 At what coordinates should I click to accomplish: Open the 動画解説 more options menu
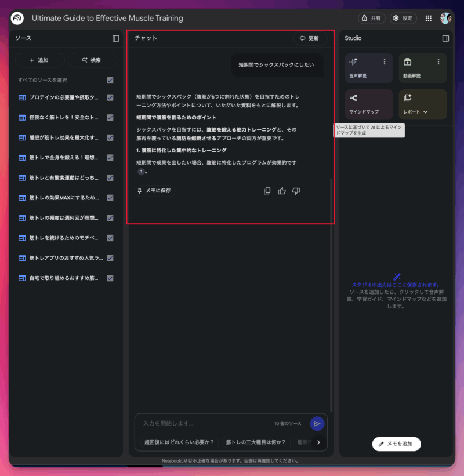(438, 61)
